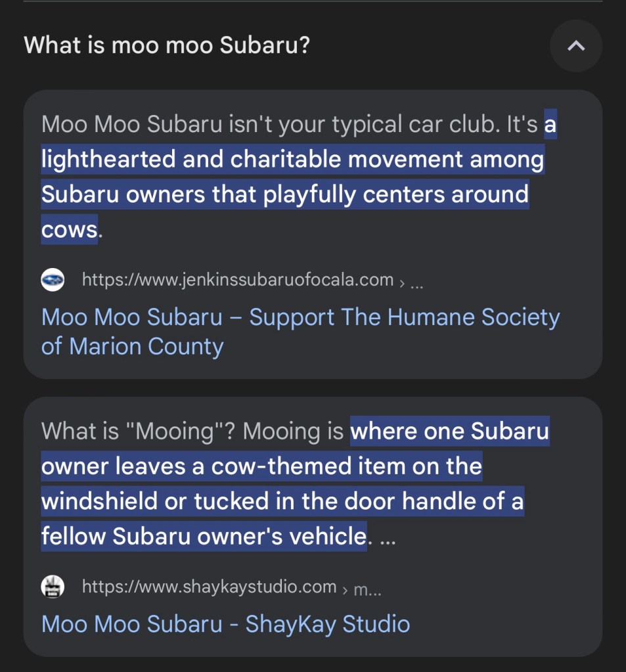Collapse the "What is moo moo Subaru?" answer
This screenshot has height=672, width=626.
(575, 46)
